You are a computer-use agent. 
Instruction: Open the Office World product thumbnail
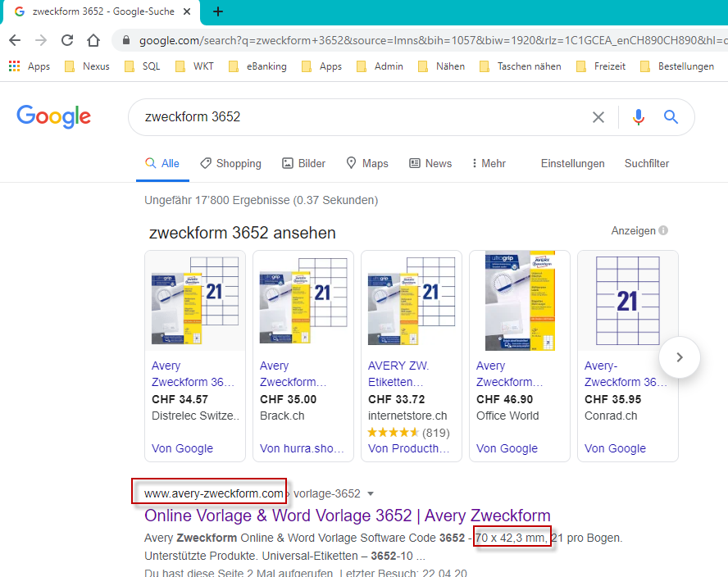(520, 301)
